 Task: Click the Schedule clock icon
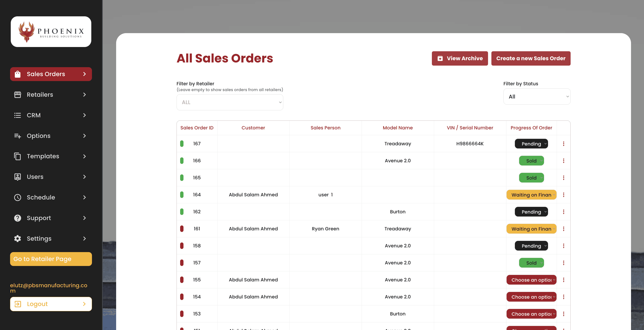[x=17, y=197]
